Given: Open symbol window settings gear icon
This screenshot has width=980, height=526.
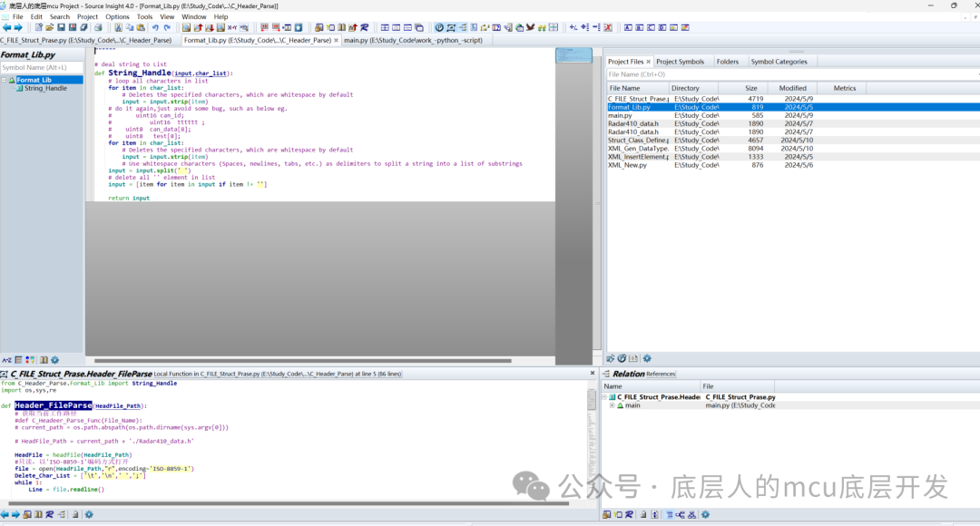Looking at the screenshot, I should [x=54, y=360].
